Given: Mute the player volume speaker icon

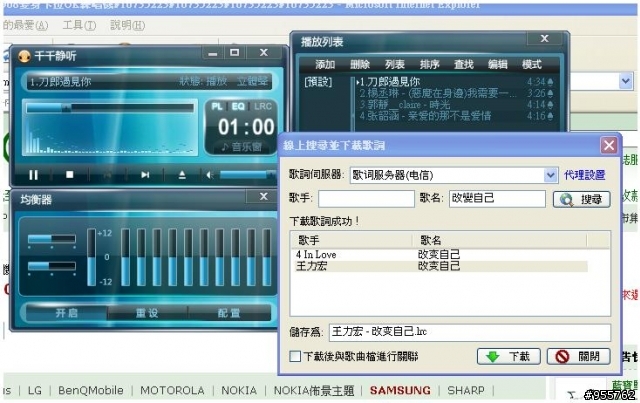Looking at the screenshot, I should click(x=209, y=175).
